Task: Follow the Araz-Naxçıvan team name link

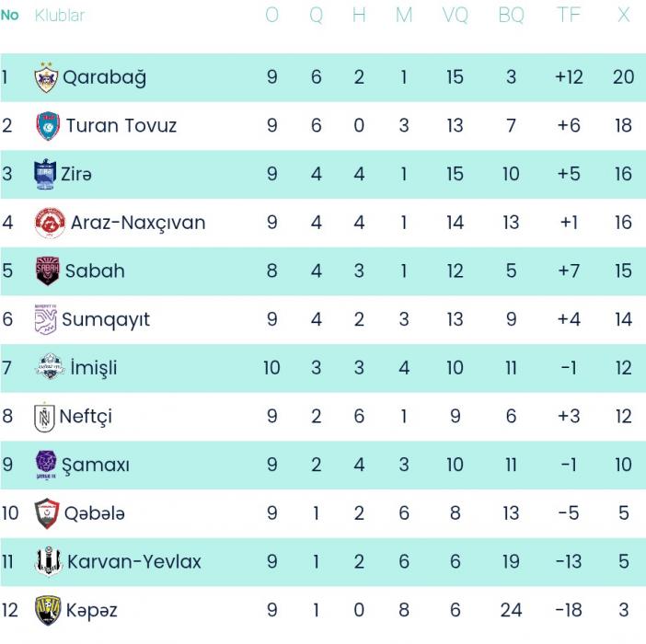Action: tap(138, 223)
